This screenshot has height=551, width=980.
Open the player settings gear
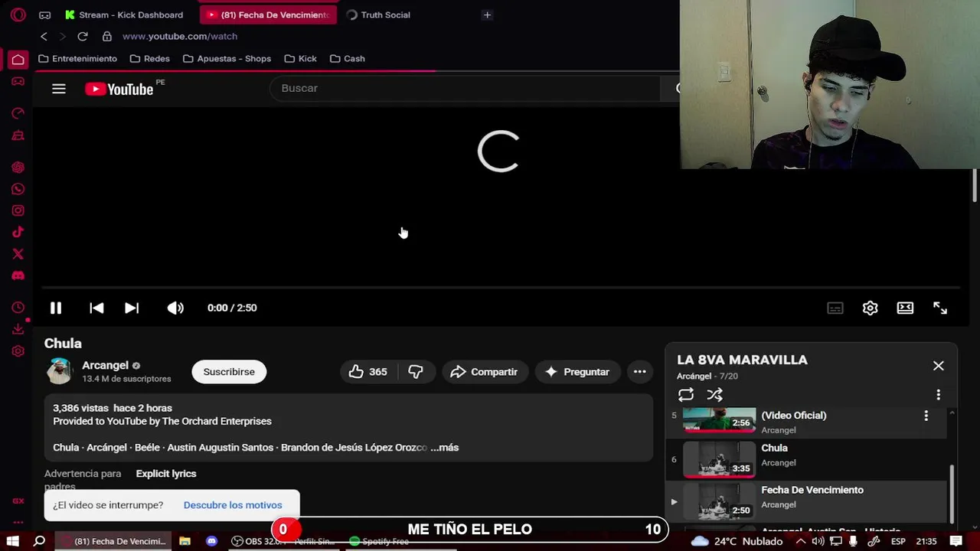(x=871, y=308)
